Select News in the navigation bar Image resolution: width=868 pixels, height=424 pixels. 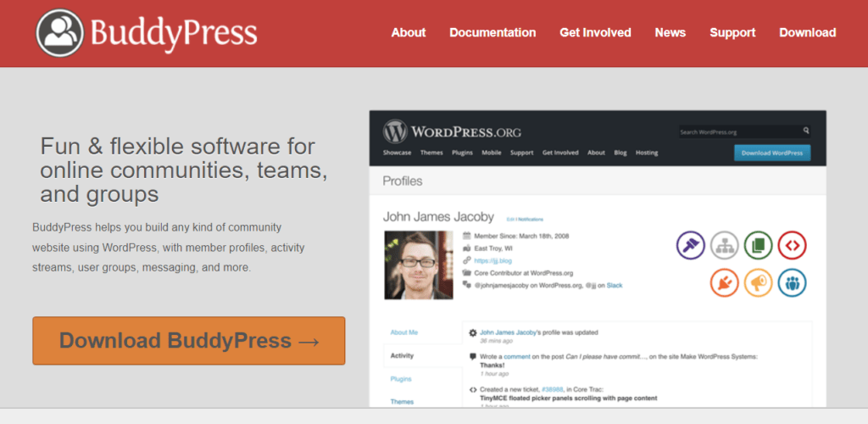click(670, 32)
